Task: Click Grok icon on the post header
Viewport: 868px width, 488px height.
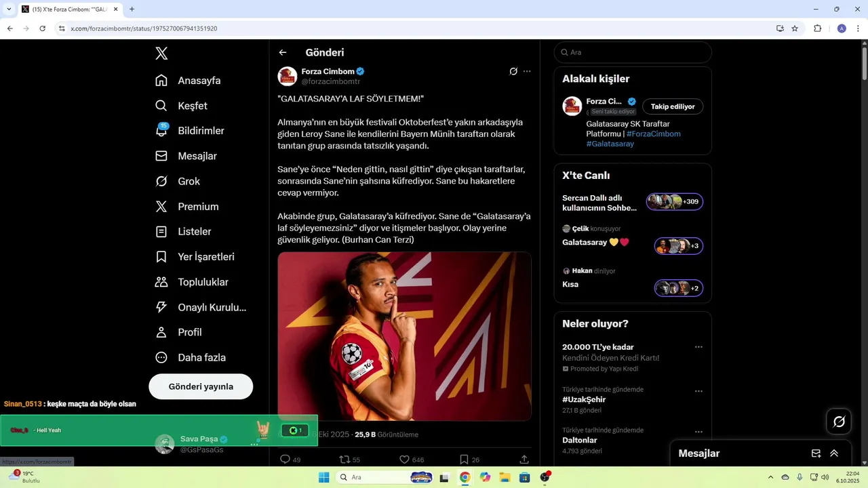Action: tap(513, 71)
